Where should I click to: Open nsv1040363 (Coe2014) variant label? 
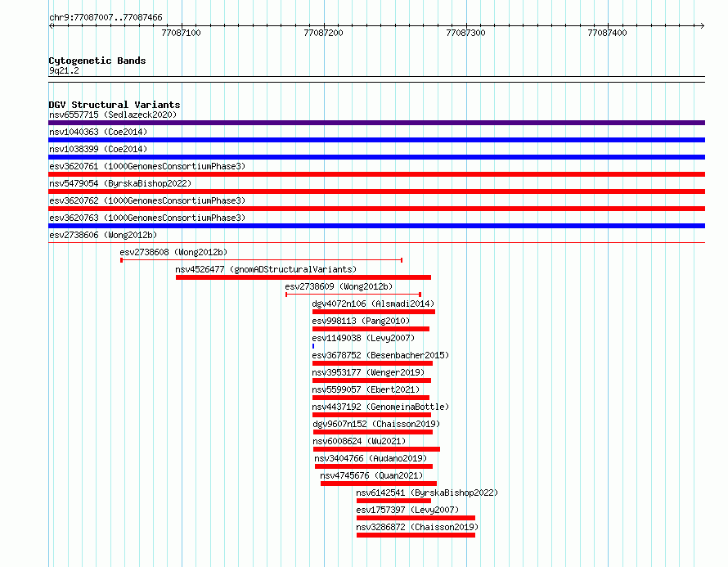98,132
